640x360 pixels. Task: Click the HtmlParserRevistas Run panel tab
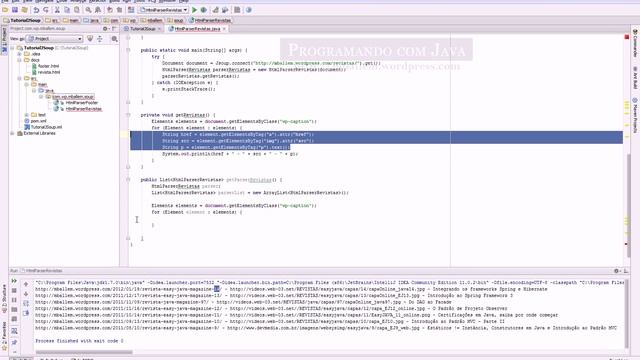41,271
